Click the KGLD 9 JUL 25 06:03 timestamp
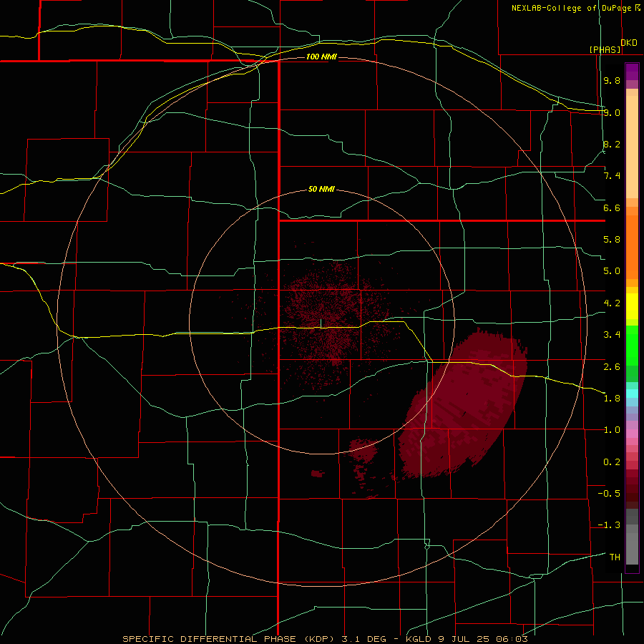Image resolution: width=644 pixels, height=644 pixels. 467,639
